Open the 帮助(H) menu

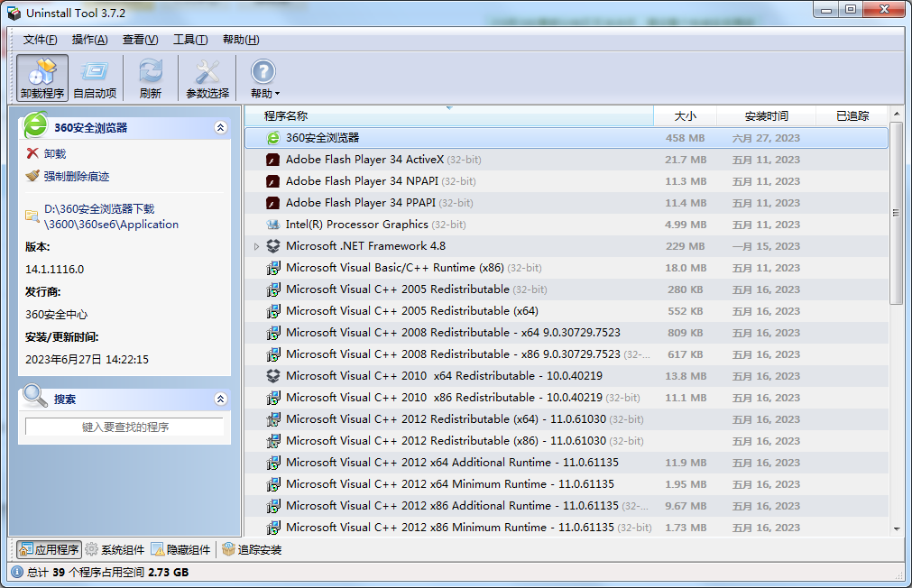[241, 40]
